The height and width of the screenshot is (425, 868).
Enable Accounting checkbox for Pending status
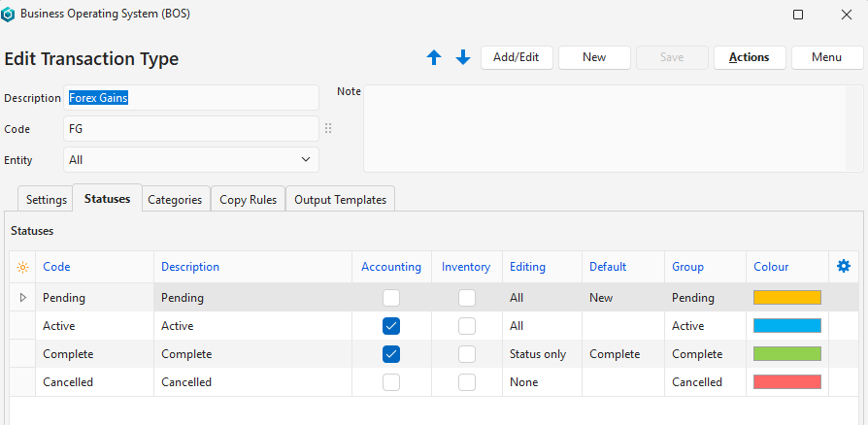click(x=391, y=298)
